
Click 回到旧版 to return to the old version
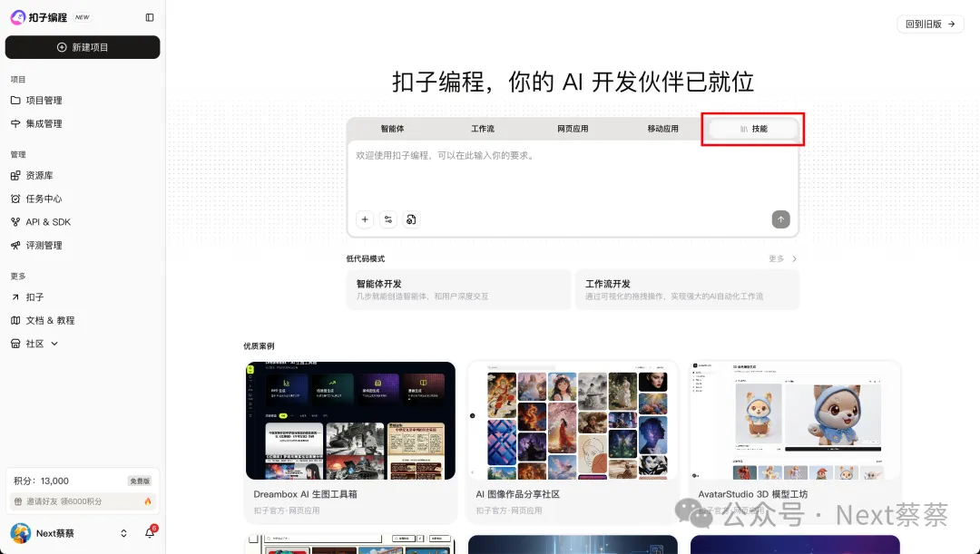coord(929,24)
